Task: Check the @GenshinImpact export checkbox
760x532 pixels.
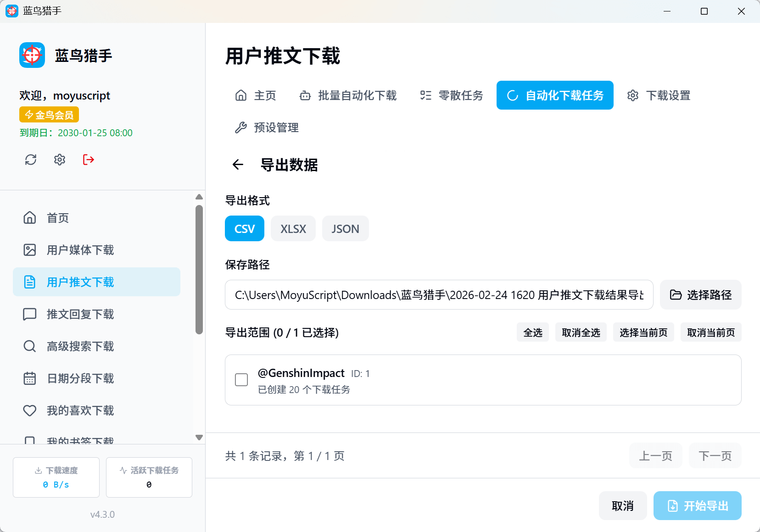Action: coord(241,380)
